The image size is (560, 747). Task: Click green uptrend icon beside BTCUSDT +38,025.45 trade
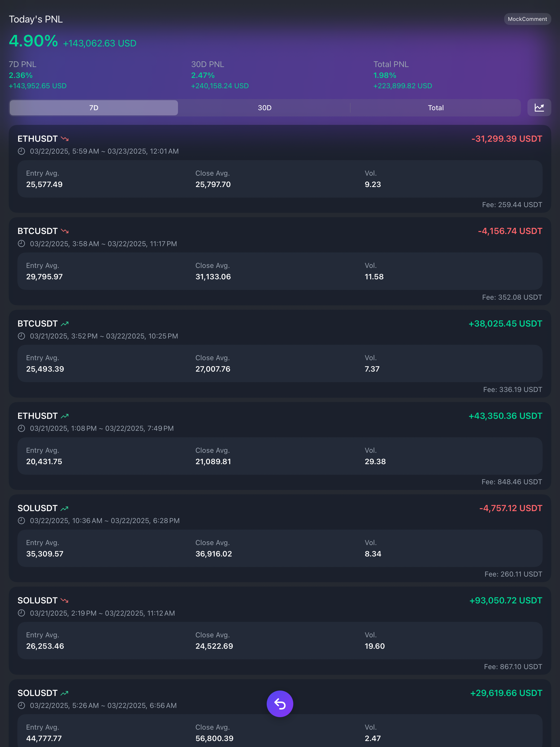click(x=65, y=324)
